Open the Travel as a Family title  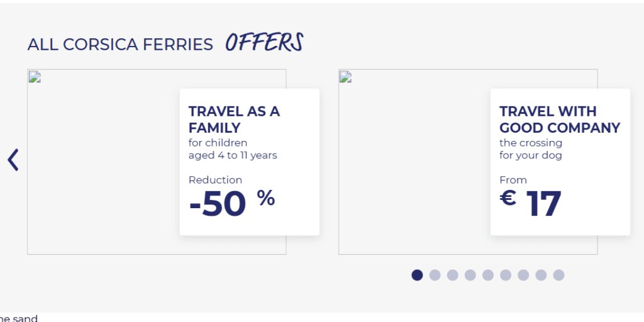pos(234,119)
